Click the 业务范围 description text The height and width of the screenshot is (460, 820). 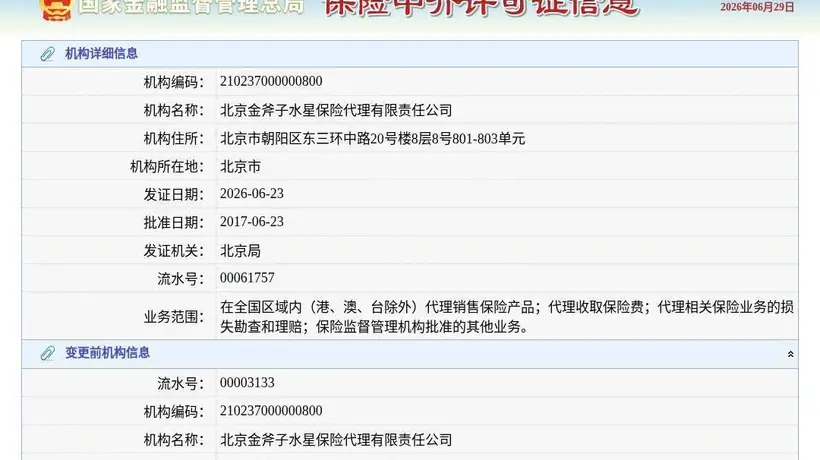(x=507, y=317)
